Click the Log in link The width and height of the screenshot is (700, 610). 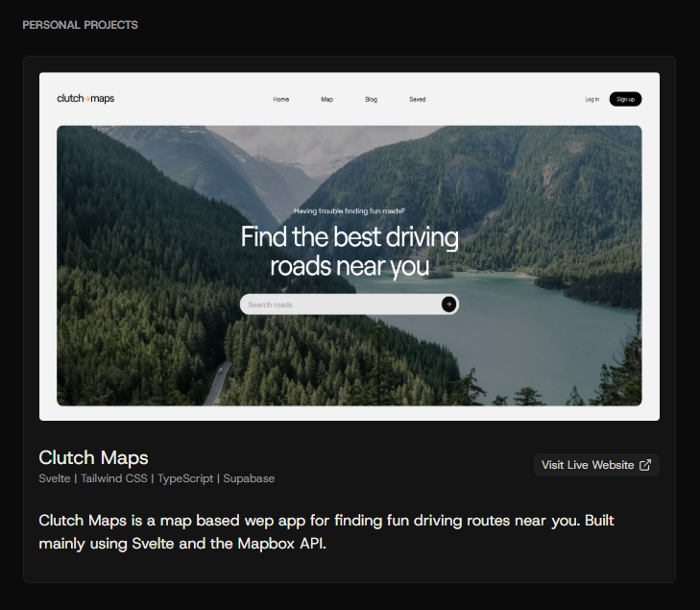coord(591,99)
